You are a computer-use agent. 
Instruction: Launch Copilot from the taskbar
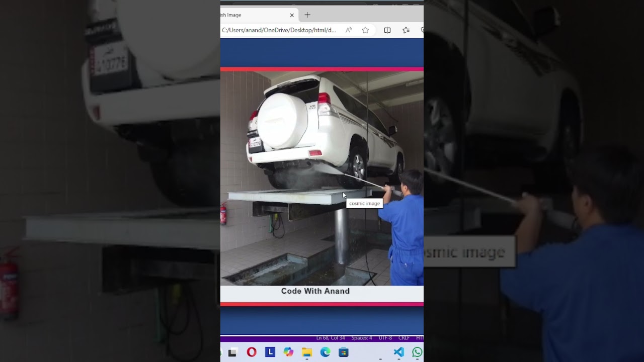pyautogui.click(x=288, y=352)
